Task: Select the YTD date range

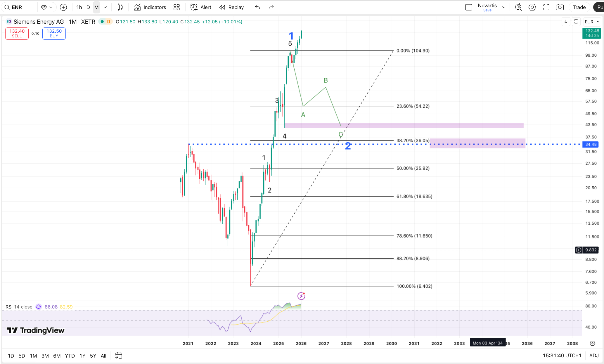Action: tap(70, 356)
